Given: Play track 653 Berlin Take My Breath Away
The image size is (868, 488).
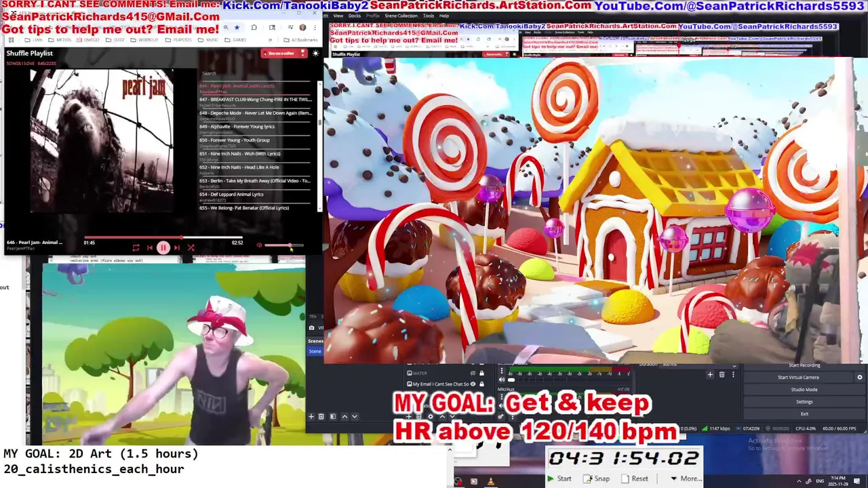Looking at the screenshot, I should click(x=255, y=182).
